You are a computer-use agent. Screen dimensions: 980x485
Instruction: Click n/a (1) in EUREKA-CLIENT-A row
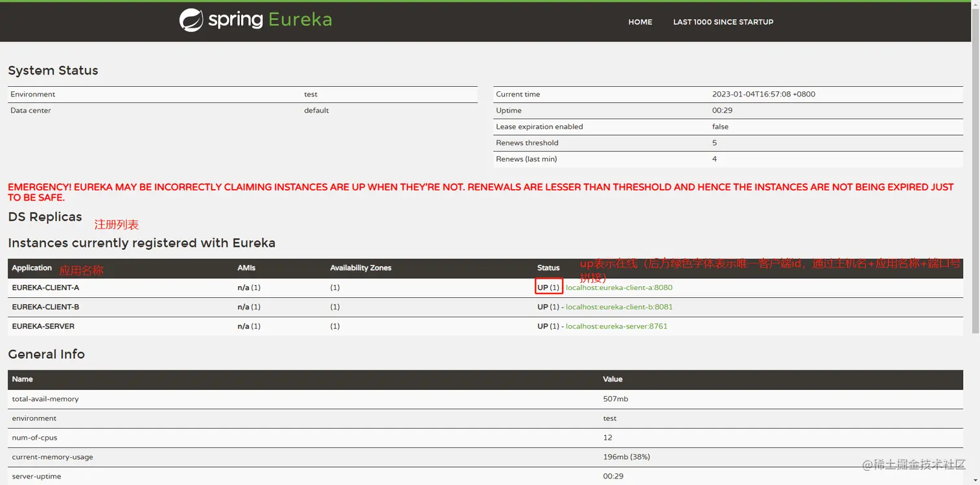(249, 288)
